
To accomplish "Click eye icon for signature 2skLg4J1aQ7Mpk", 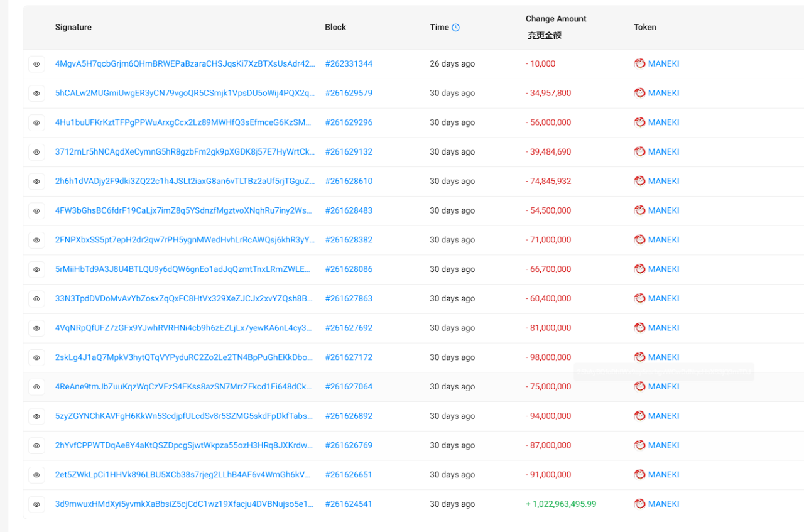I will 36,357.
